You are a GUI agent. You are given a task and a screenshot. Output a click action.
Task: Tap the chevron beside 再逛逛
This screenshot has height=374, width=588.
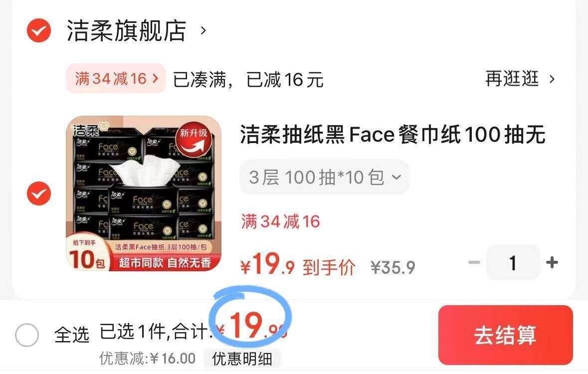pos(552,79)
